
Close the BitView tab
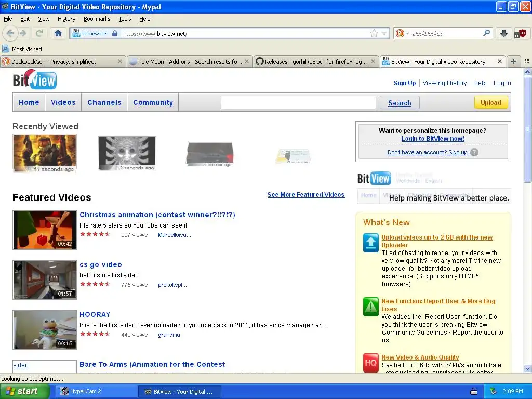point(499,61)
